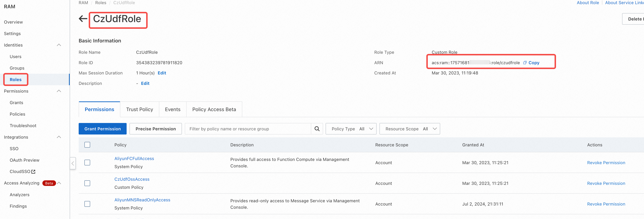This screenshot has width=644, height=219.
Task: Click the CloudSSO external link icon
Action: (34, 172)
